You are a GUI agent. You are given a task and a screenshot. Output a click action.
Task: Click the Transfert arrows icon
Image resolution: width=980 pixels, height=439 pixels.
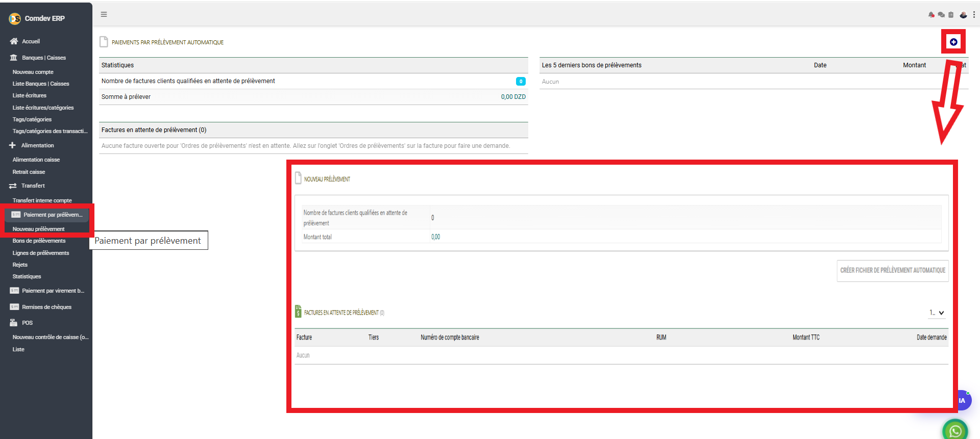[x=13, y=186]
